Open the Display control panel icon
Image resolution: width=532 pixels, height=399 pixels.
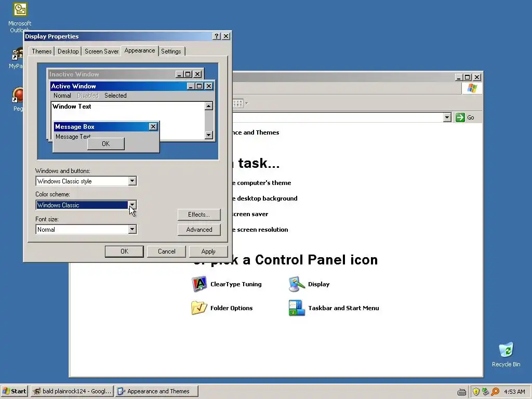pyautogui.click(x=297, y=284)
